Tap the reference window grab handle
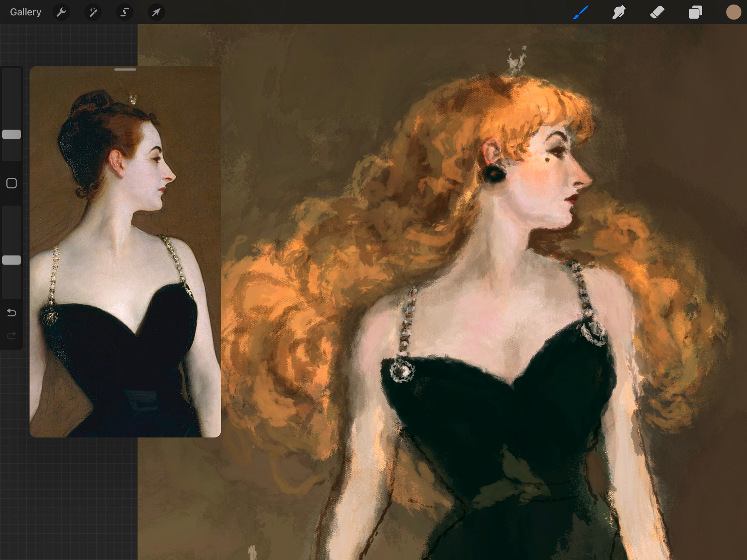The height and width of the screenshot is (560, 747). click(x=125, y=69)
